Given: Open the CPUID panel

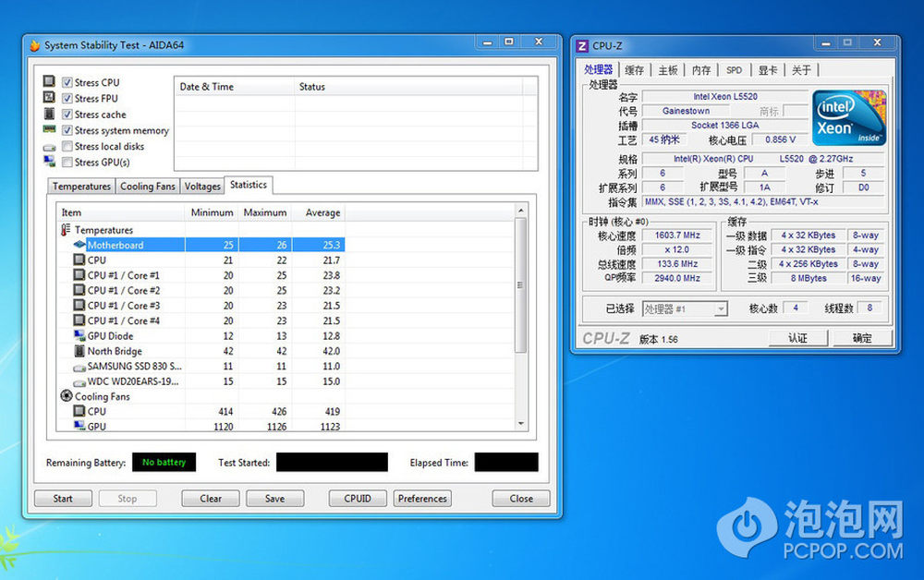Looking at the screenshot, I should tap(358, 499).
